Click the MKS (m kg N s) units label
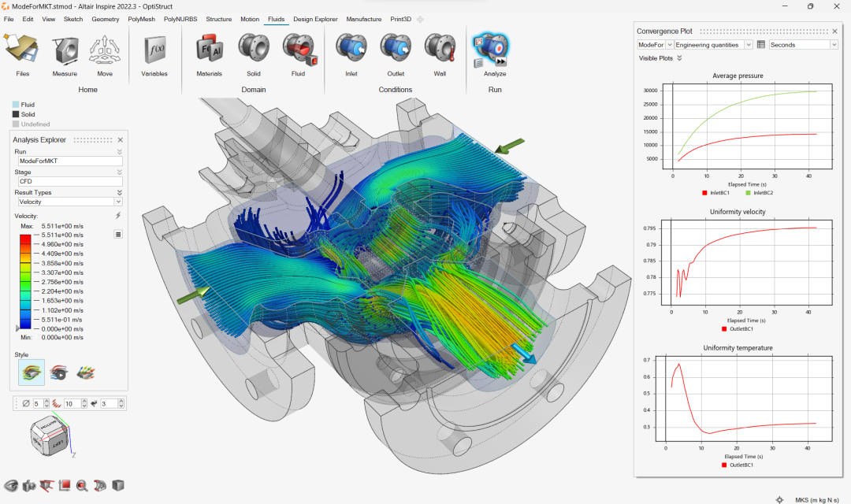The image size is (851, 504). coord(817,499)
